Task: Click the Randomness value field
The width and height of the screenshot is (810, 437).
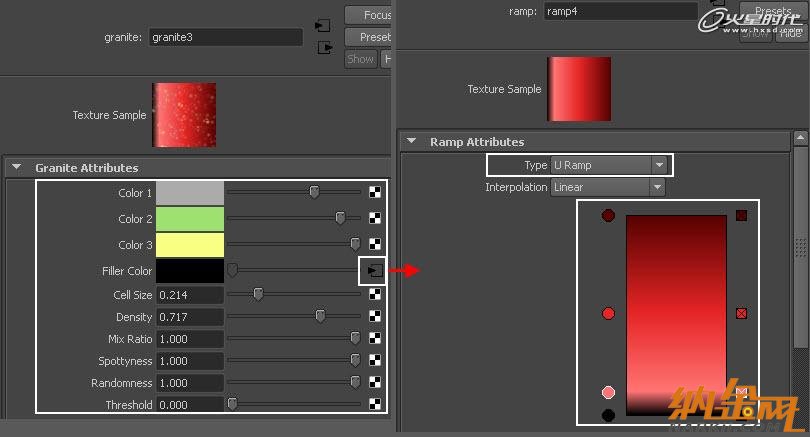Action: [190, 383]
